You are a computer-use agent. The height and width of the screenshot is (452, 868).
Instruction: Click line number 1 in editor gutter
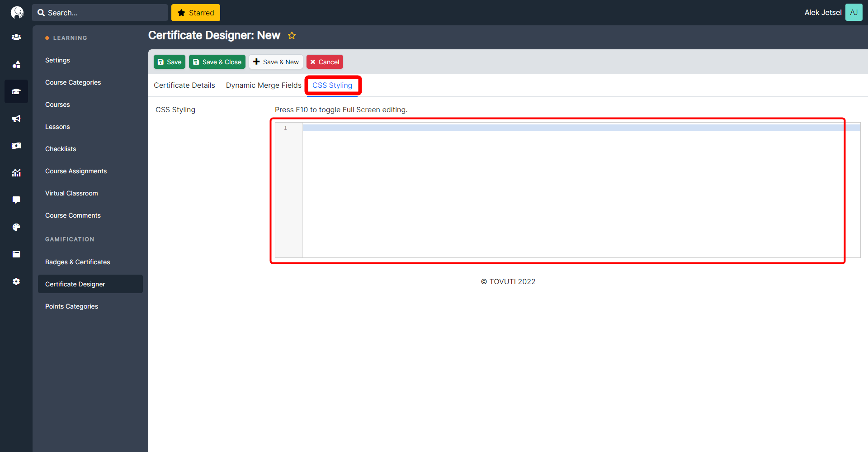(x=285, y=128)
